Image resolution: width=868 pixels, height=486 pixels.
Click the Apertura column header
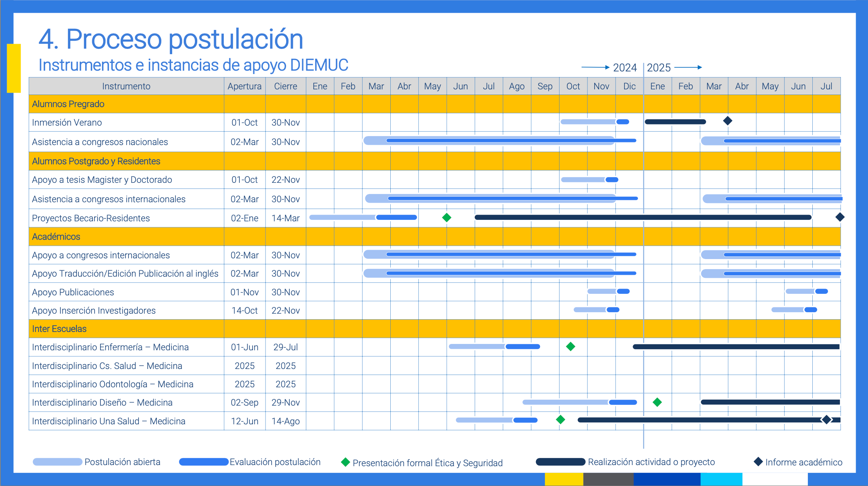[245, 86]
